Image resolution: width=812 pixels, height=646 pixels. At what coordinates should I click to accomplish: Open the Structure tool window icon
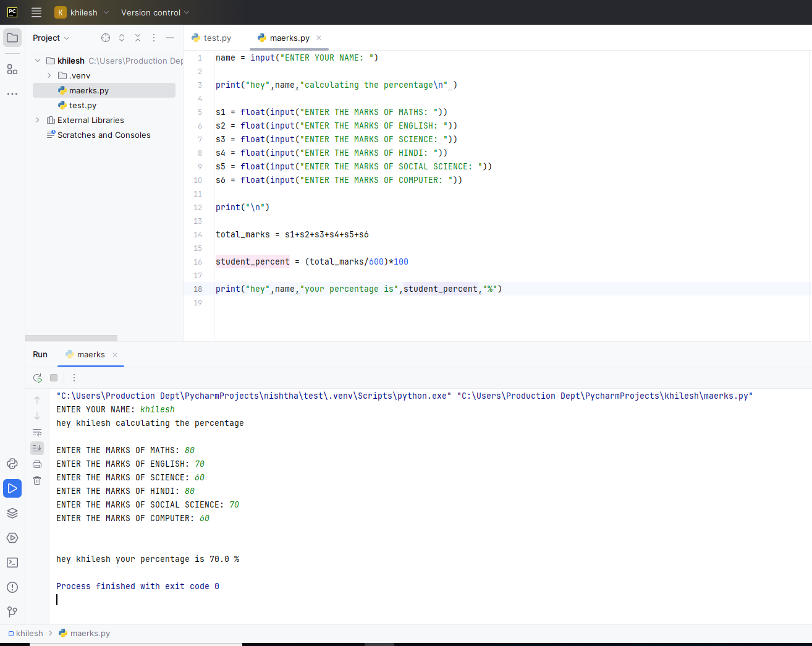tap(12, 69)
